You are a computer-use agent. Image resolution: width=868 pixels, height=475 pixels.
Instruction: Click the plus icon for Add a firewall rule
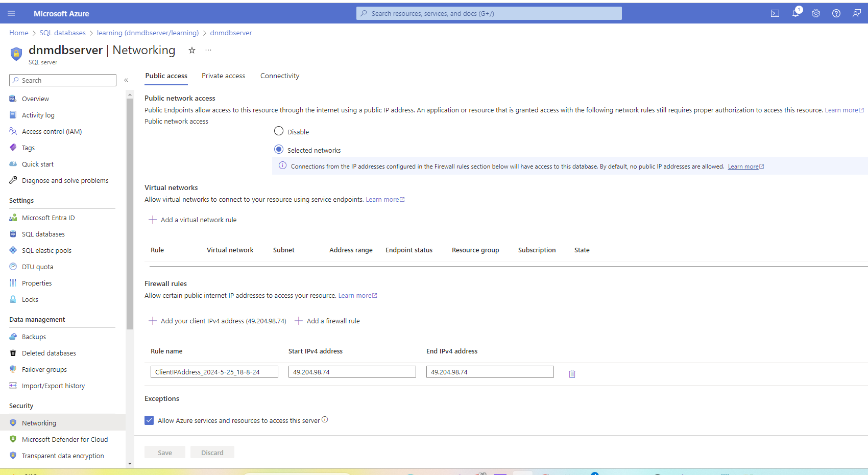tap(299, 321)
